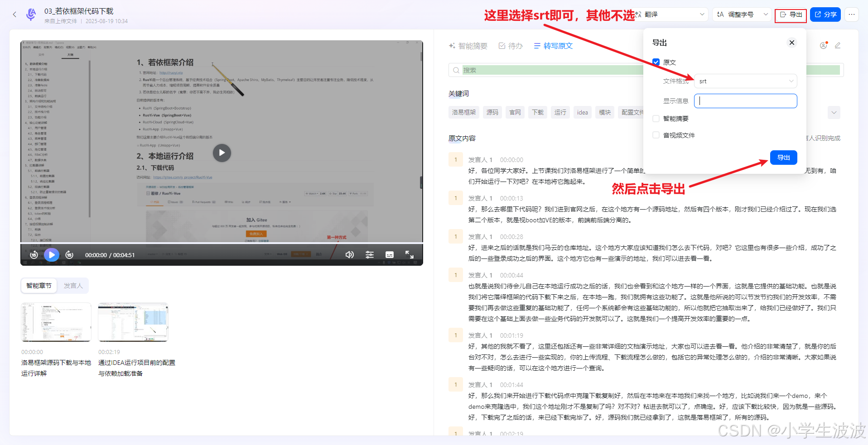Toggle subtitles icon in player
The image size is (868, 445).
coord(390,255)
